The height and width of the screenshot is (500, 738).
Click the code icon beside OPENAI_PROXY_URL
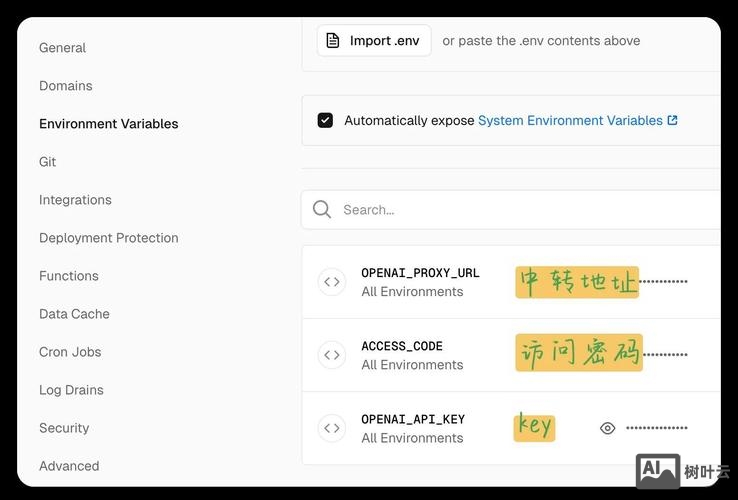click(332, 282)
